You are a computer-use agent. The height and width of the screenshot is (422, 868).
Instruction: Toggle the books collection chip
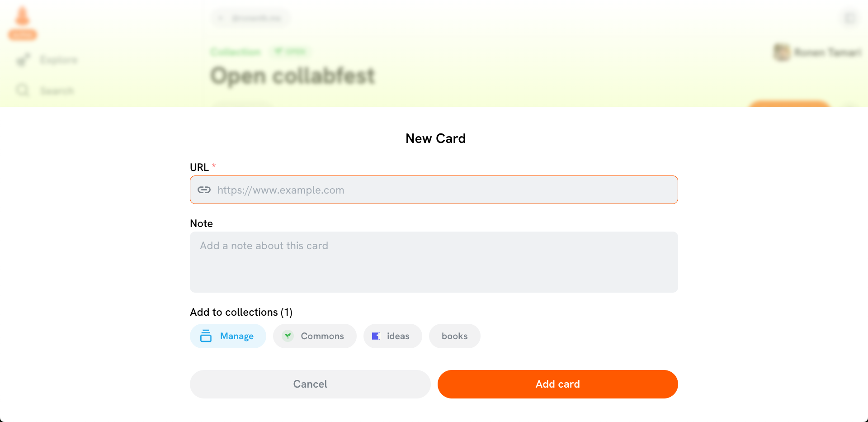454,336
